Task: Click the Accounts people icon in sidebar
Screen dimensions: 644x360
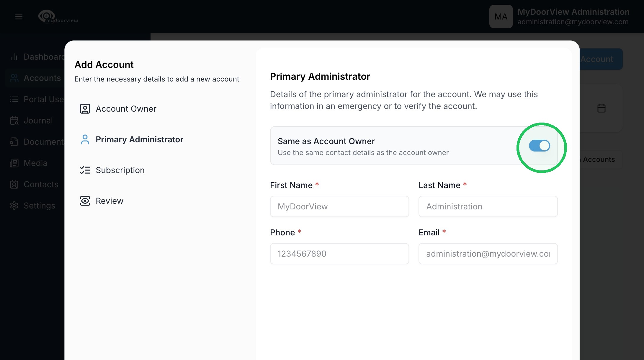Action: click(x=14, y=78)
